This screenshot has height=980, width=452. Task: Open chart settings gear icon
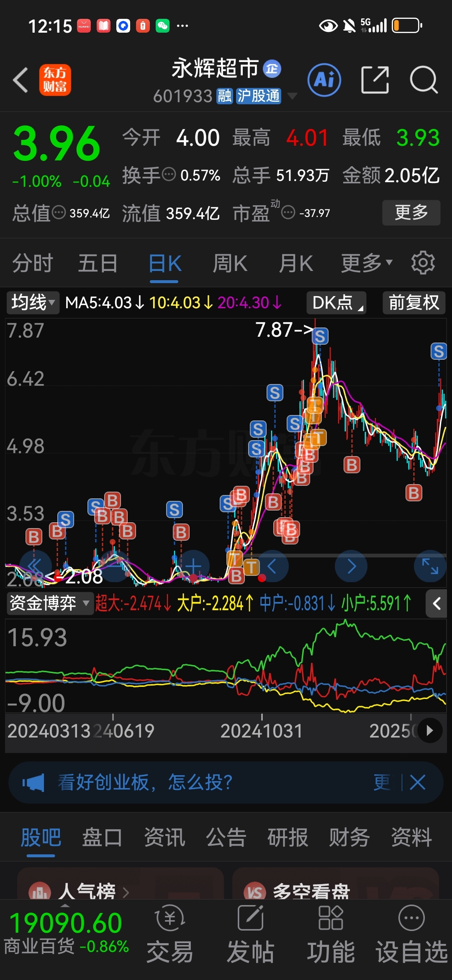(423, 263)
